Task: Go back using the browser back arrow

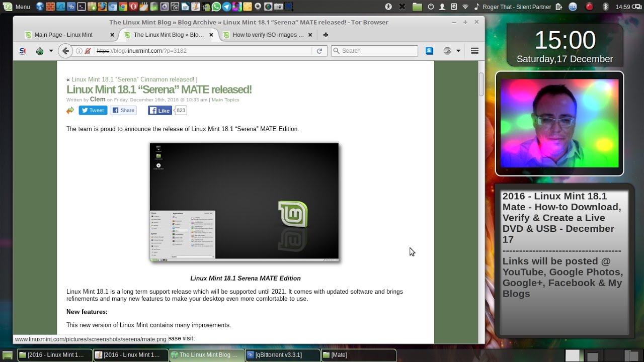Action: coord(65,51)
